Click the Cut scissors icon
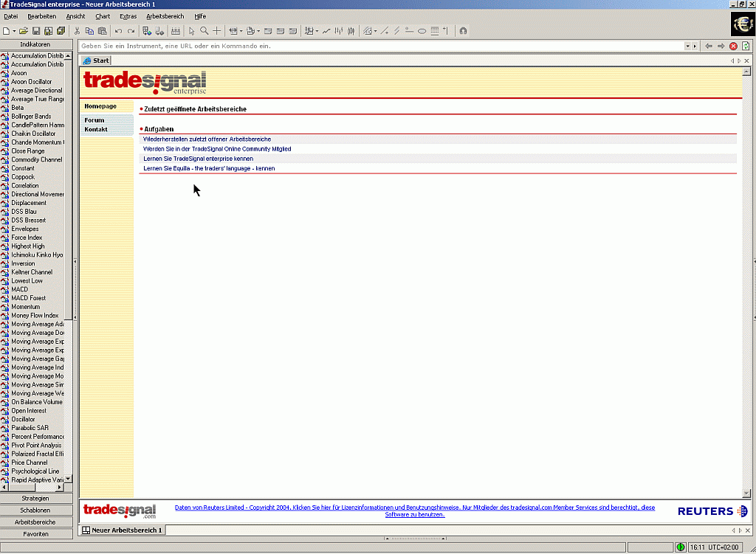Image resolution: width=756 pixels, height=554 pixels. point(77,31)
